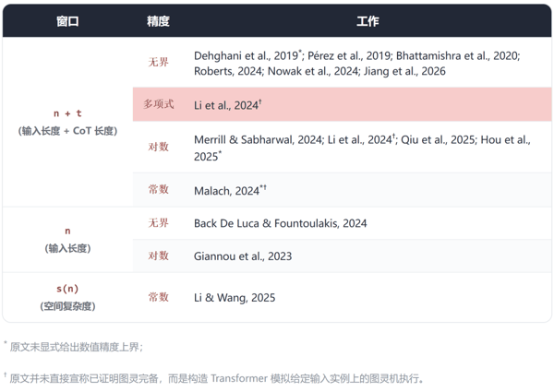Click Giannou et al., 2023 citation
554x392 pixels.
[243, 256]
